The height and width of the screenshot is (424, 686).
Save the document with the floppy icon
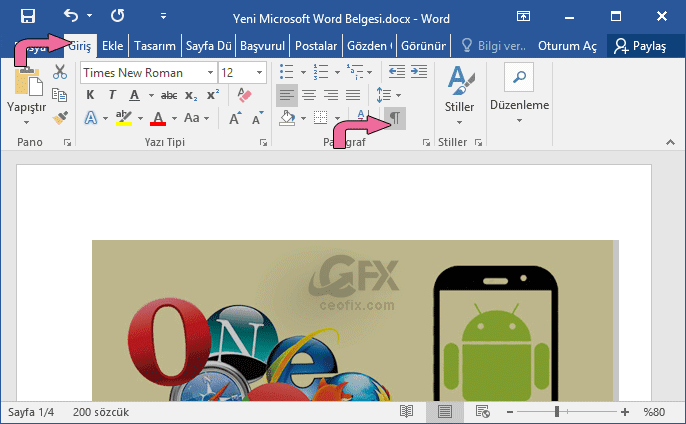point(28,16)
